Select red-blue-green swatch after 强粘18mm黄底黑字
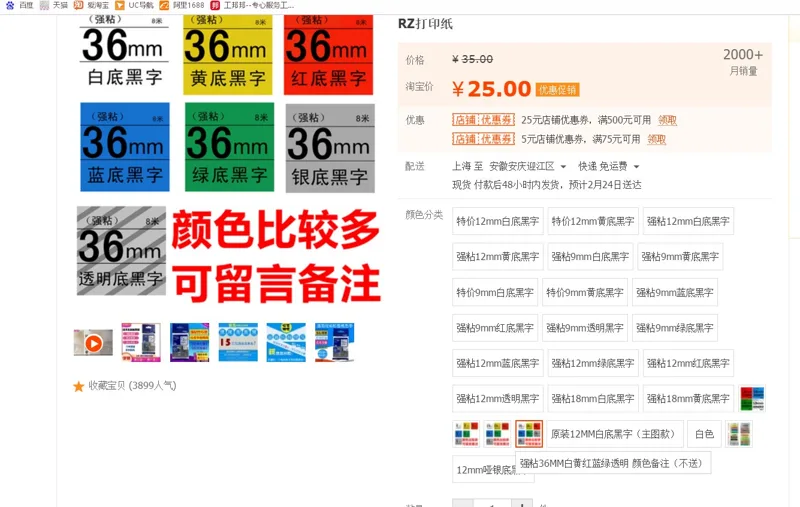This screenshot has width=800, height=507. (x=752, y=398)
